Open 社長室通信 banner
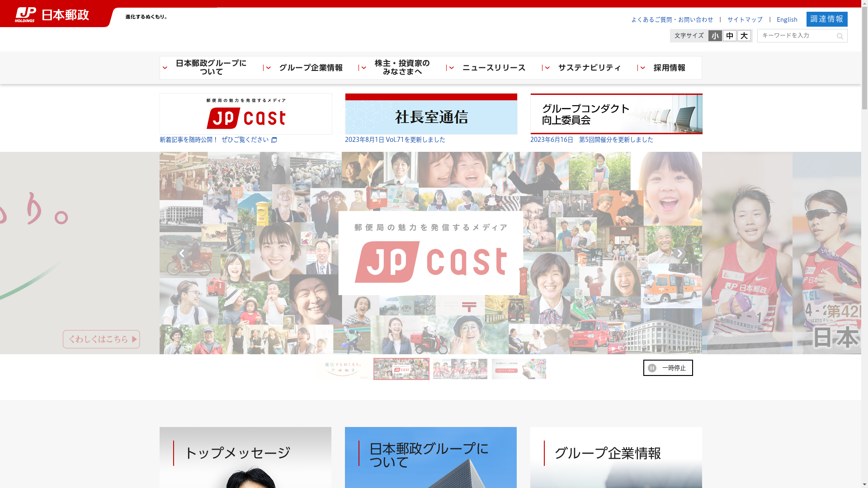Viewport: 868px width, 488px height. click(431, 114)
